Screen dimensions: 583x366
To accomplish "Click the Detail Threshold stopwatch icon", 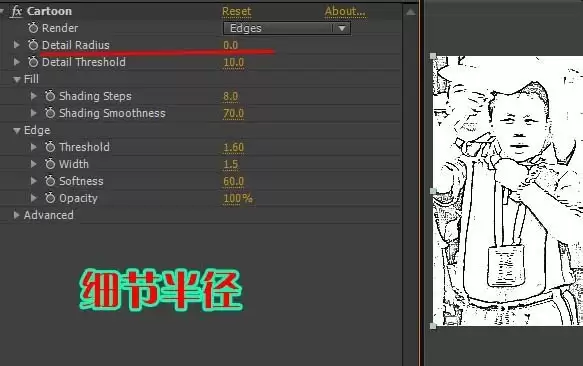I will point(33,62).
